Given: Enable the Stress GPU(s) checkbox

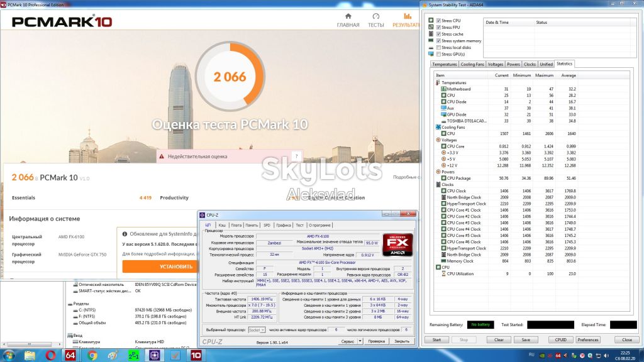Looking at the screenshot, I should click(x=438, y=54).
